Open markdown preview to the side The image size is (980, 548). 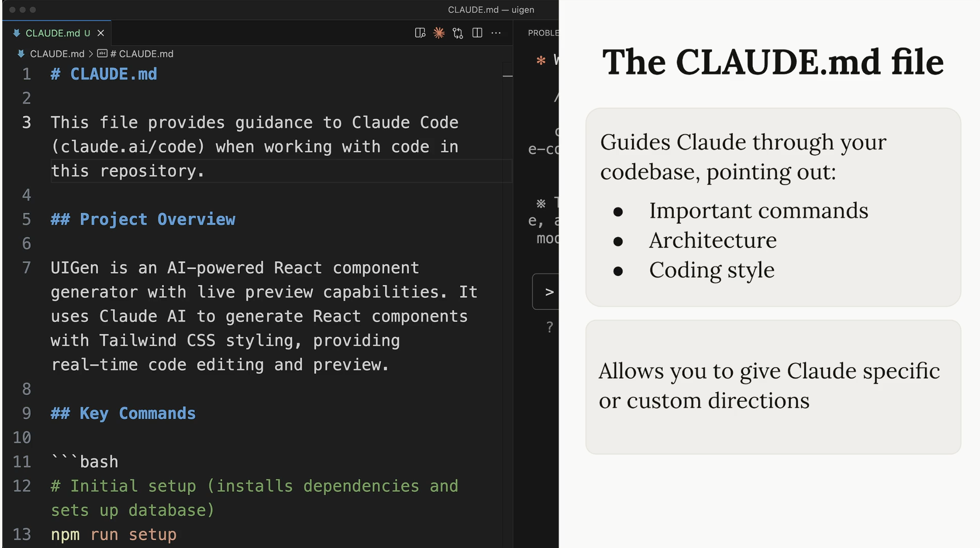(x=420, y=33)
